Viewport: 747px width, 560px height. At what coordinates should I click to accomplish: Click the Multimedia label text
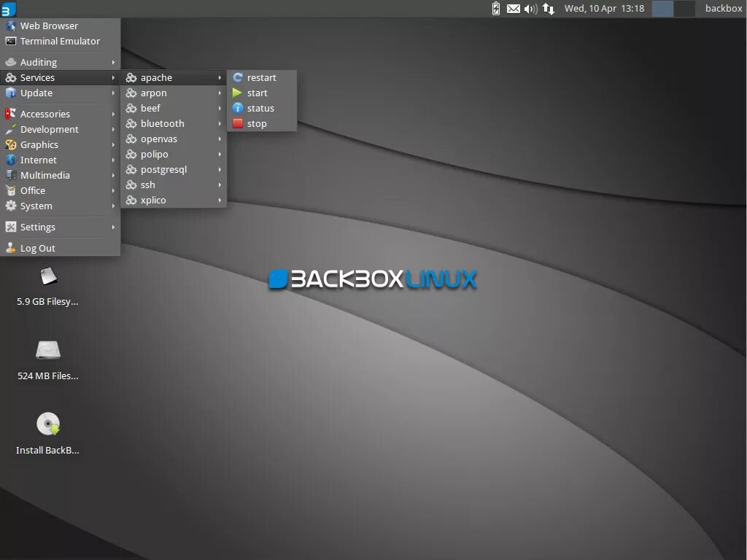(44, 175)
